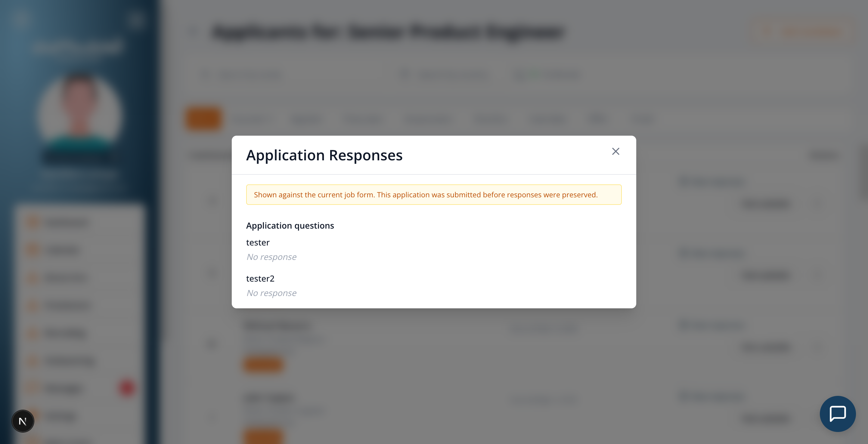Click the red notification badge in sidebar

tap(127, 388)
